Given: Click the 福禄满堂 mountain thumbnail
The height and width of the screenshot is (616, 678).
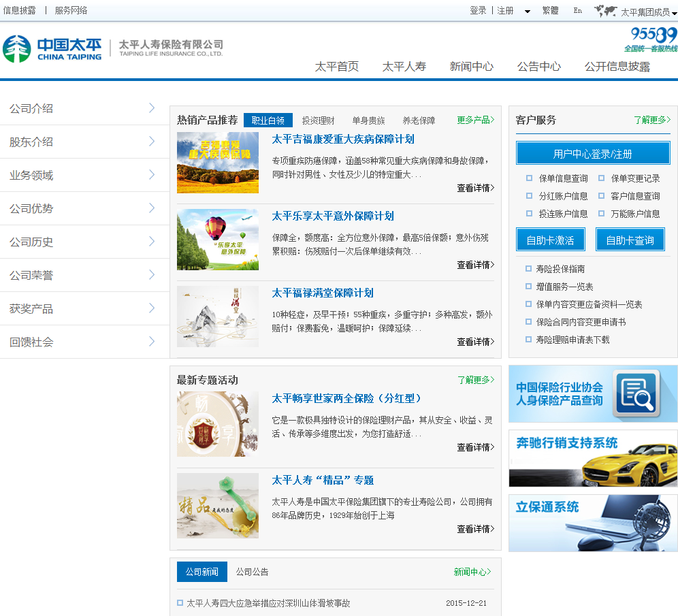Looking at the screenshot, I should (x=218, y=317).
